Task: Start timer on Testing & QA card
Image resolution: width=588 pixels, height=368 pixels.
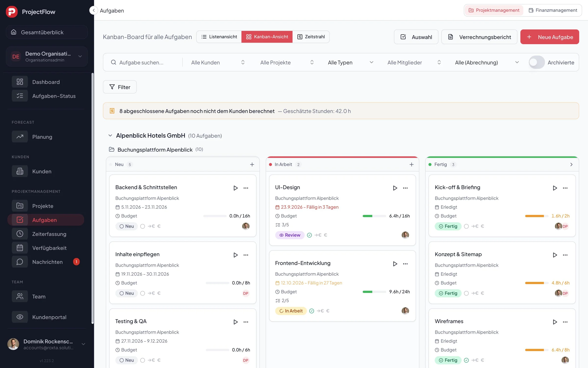Action: point(235,322)
